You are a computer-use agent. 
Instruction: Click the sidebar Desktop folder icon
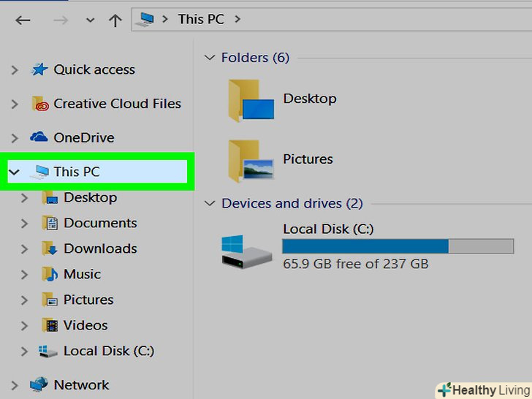(x=50, y=197)
